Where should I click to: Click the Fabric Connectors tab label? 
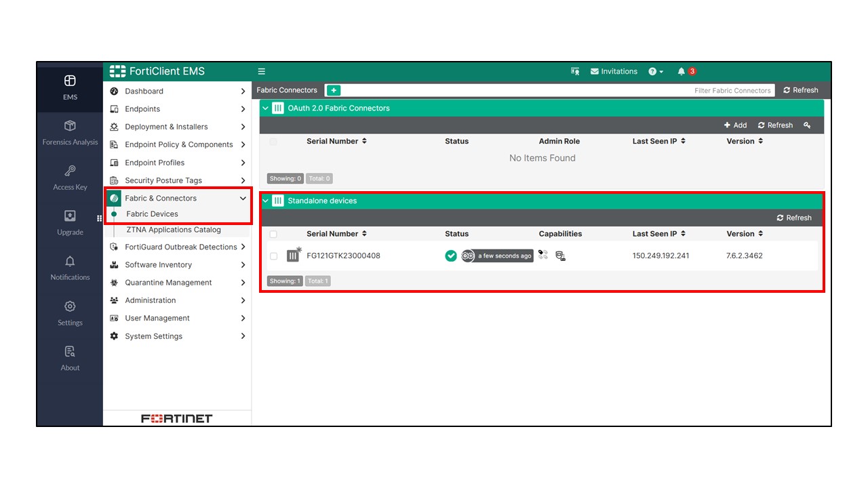[x=287, y=90]
